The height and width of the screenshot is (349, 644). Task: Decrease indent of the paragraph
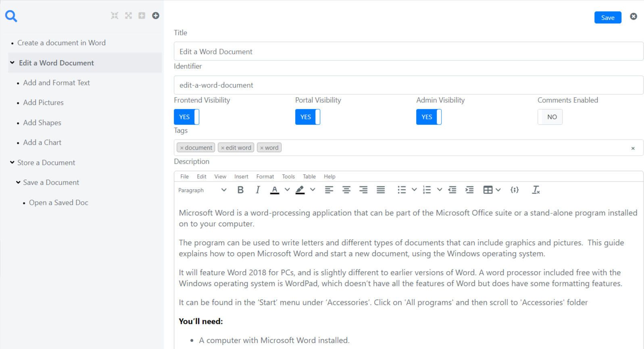click(x=452, y=190)
